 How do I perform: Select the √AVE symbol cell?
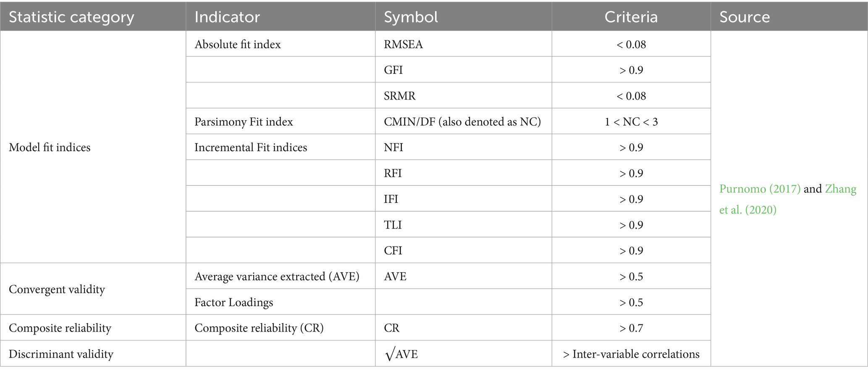click(401, 354)
